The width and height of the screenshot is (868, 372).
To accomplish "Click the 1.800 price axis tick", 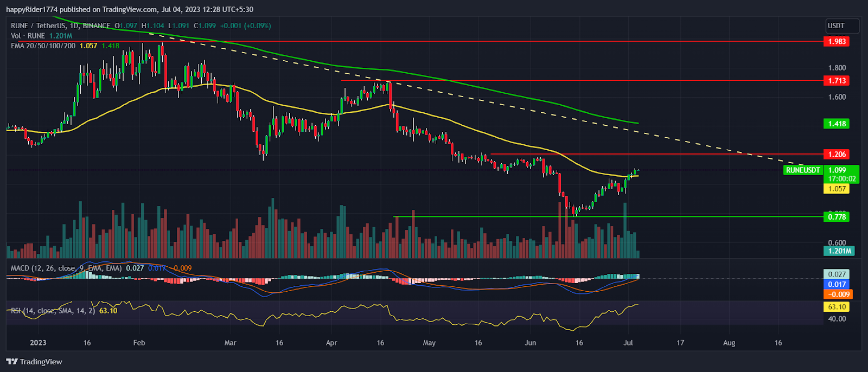I will click(x=837, y=68).
